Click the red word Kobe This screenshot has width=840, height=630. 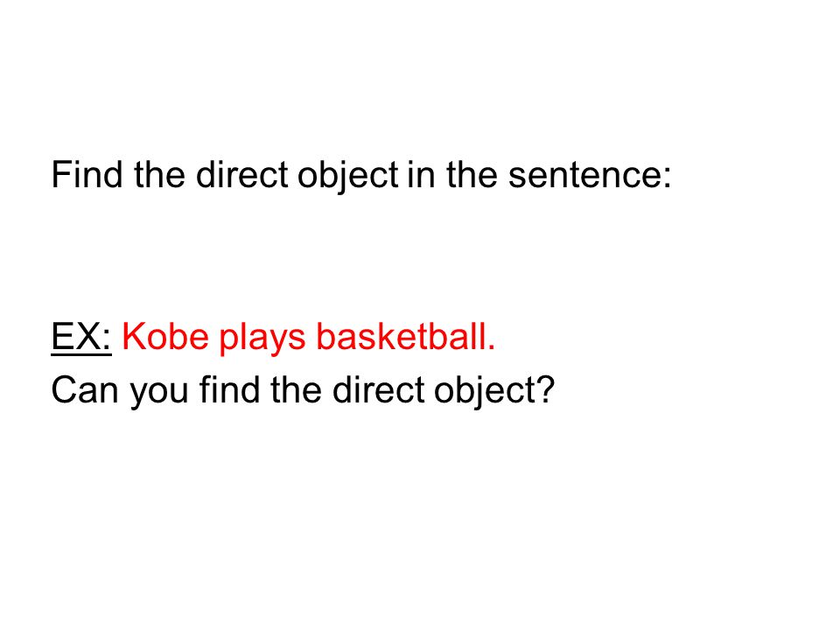(165, 336)
